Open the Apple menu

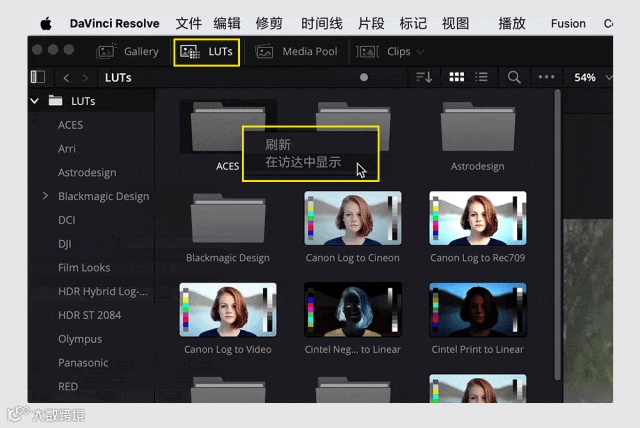[x=46, y=24]
